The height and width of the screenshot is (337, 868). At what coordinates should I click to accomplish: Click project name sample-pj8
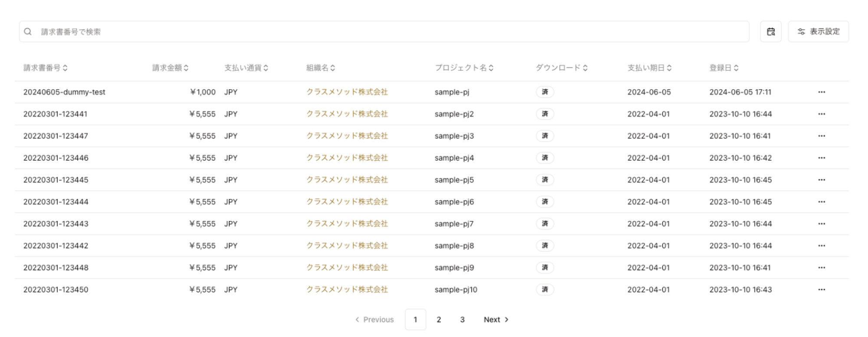click(x=454, y=246)
